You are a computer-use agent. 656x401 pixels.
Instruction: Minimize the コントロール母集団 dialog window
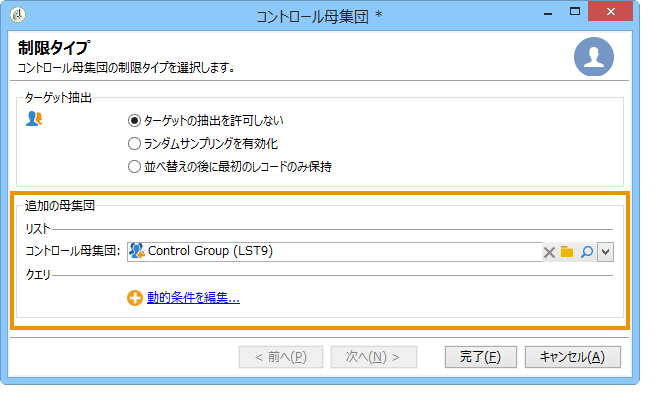(x=548, y=13)
